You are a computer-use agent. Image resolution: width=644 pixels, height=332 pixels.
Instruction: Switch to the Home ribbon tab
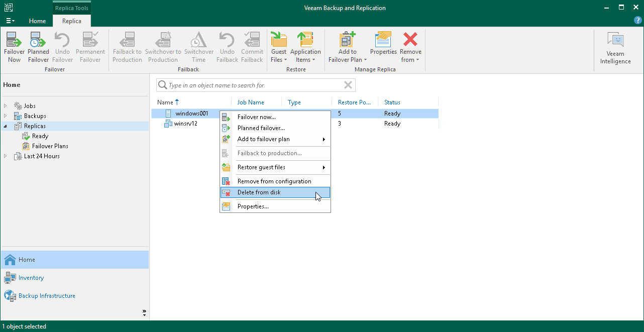tap(37, 21)
